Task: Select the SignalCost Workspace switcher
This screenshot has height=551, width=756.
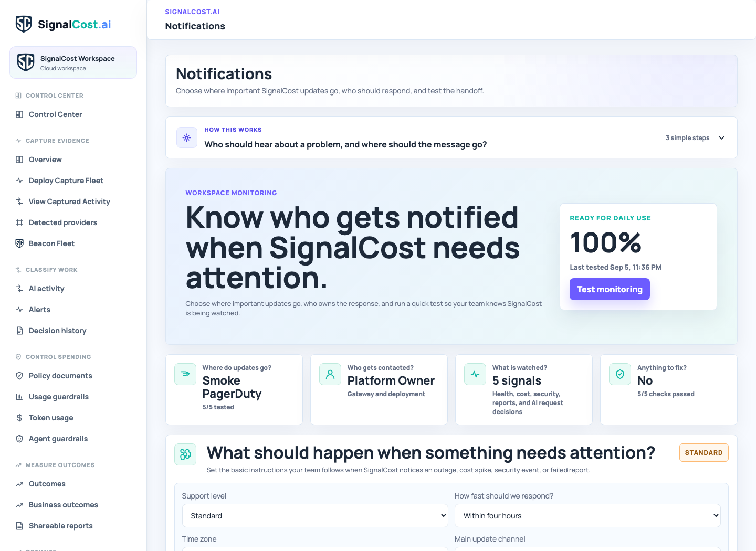Action: (x=73, y=62)
